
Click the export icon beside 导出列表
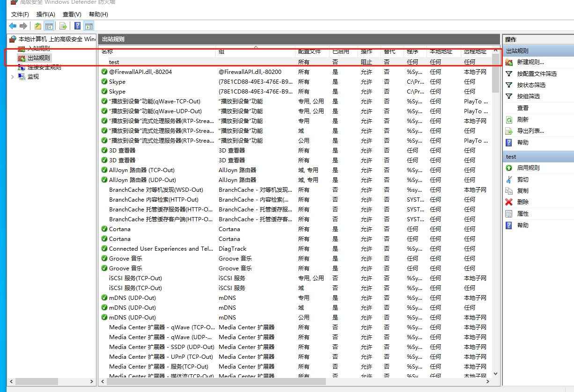509,131
